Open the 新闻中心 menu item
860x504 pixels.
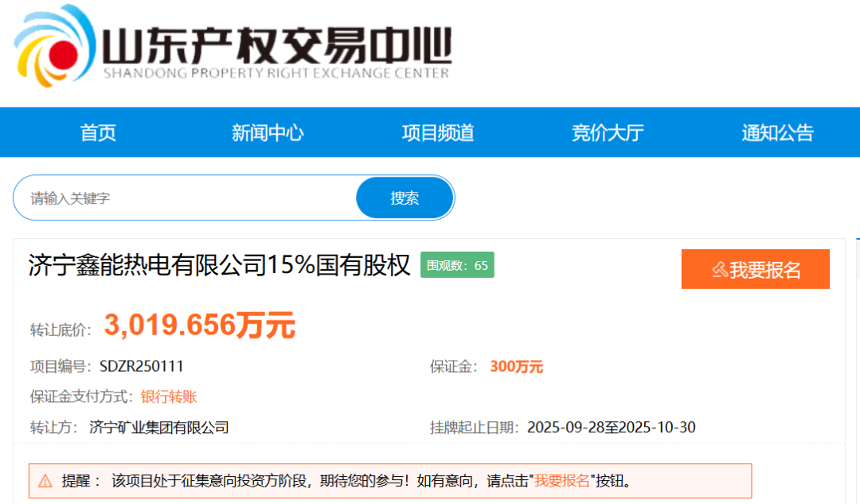[268, 132]
